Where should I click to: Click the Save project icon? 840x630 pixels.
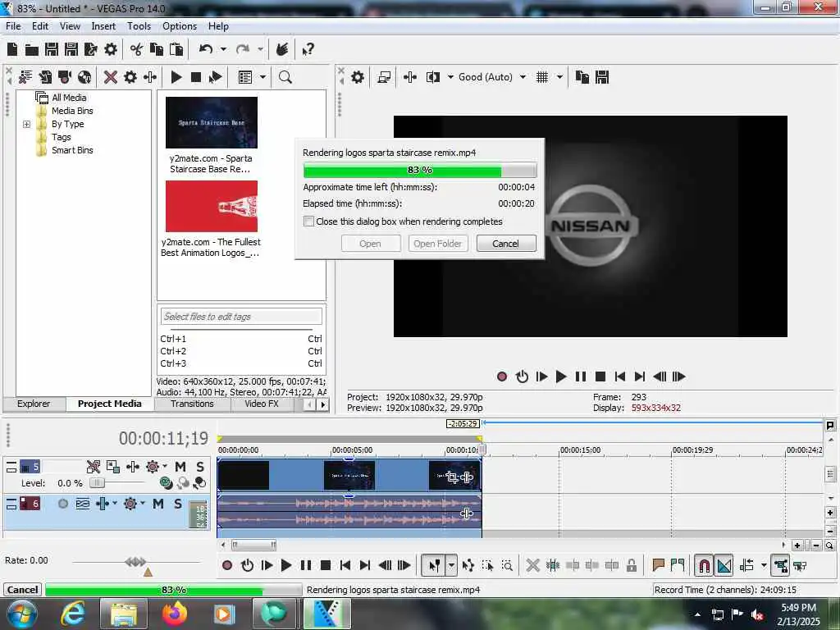point(52,49)
